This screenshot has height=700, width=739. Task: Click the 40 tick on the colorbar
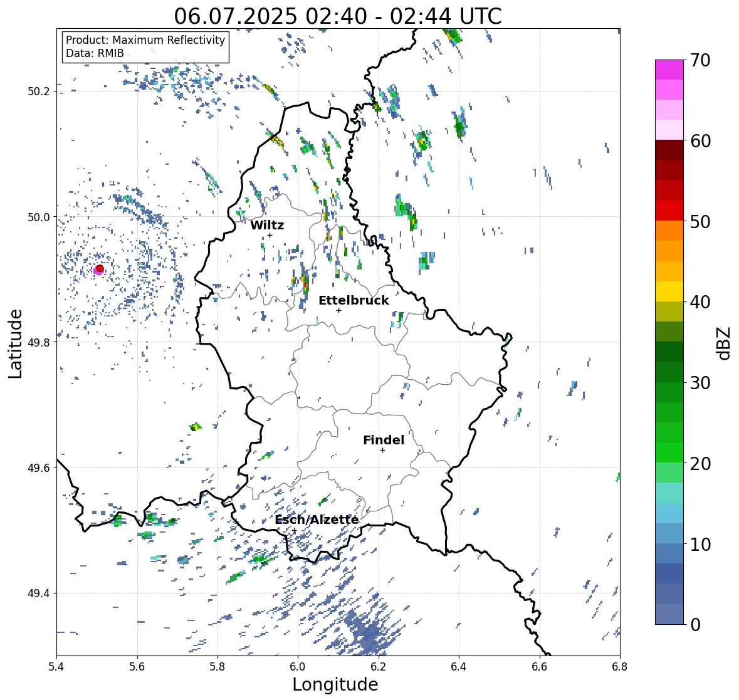click(x=700, y=302)
